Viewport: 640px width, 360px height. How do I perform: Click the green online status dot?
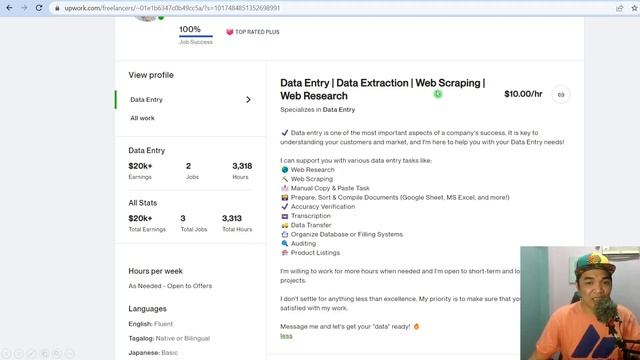(x=161, y=18)
